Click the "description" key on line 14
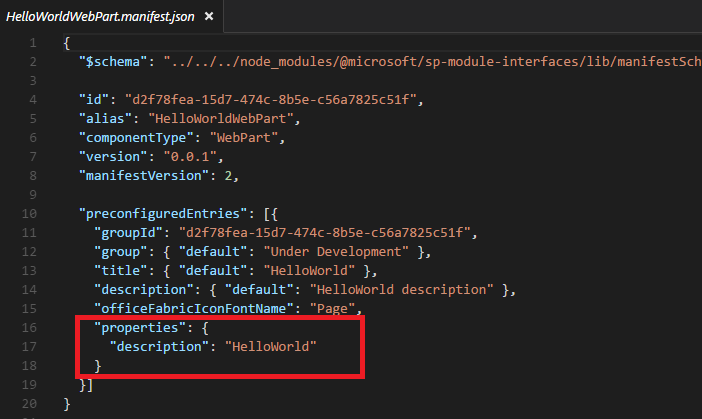 point(144,290)
